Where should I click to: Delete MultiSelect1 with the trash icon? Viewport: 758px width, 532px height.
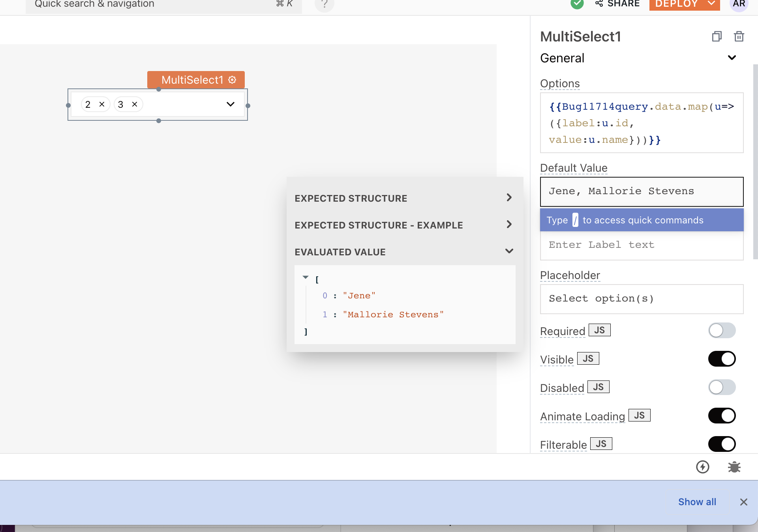coord(739,36)
